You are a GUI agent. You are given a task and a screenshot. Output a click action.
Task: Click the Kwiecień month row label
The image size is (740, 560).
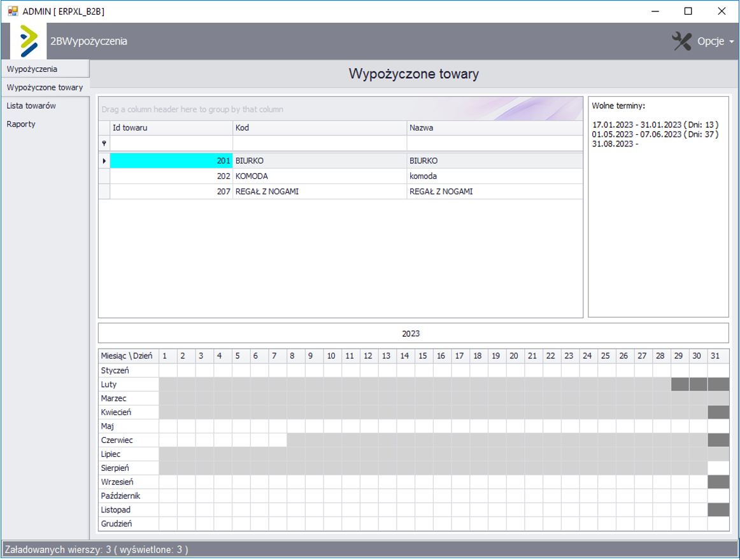(129, 412)
